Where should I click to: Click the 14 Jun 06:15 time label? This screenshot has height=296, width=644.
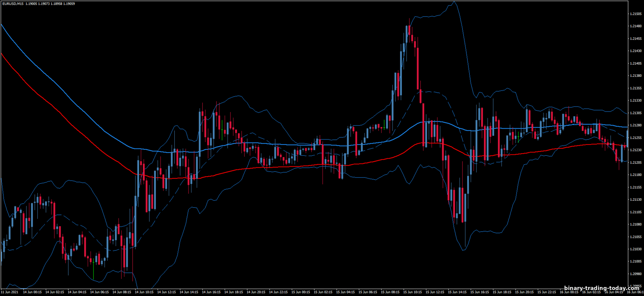coord(99,292)
